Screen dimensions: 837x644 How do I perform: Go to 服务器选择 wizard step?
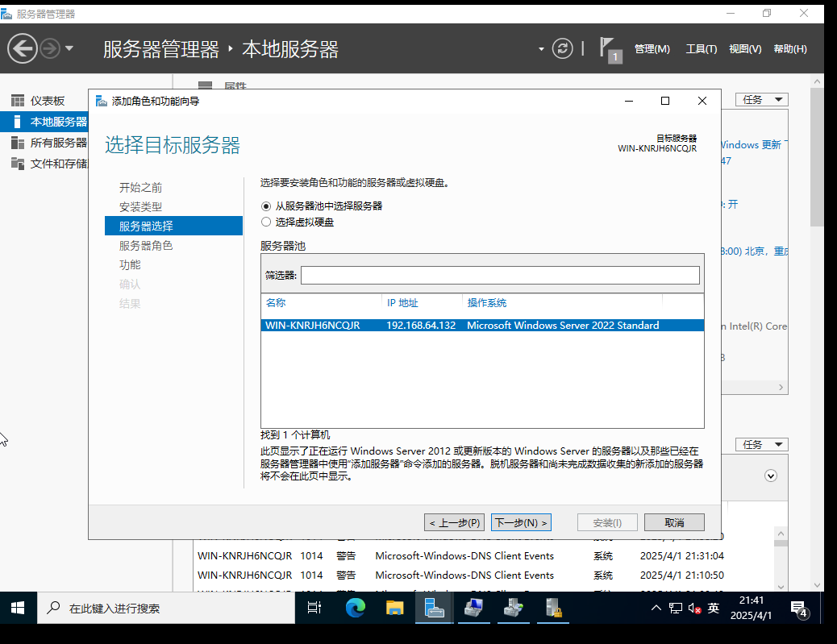(173, 226)
